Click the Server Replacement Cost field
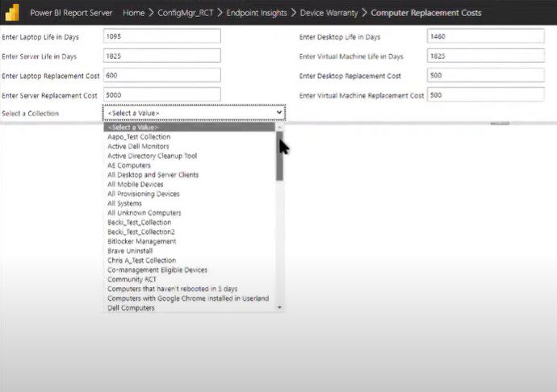Image resolution: width=557 pixels, height=392 pixels. (162, 95)
